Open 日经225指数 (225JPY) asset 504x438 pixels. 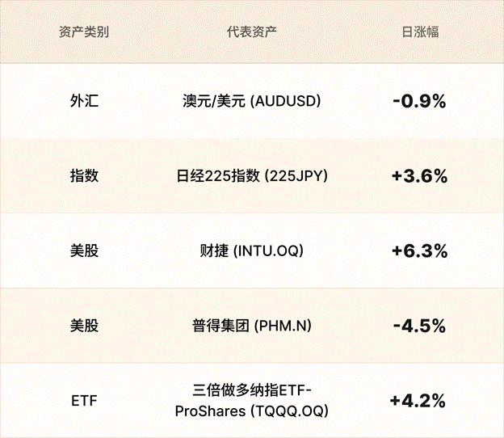point(252,175)
